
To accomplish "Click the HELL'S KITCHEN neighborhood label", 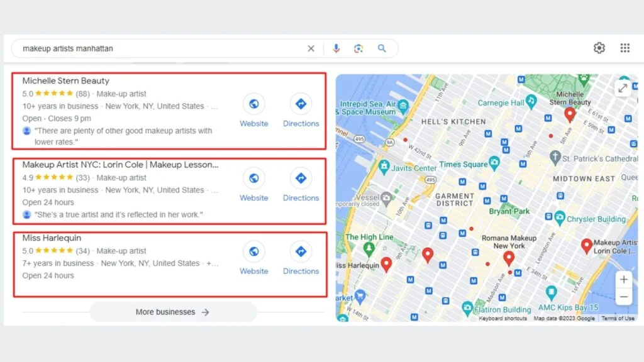I will pyautogui.click(x=453, y=122).
